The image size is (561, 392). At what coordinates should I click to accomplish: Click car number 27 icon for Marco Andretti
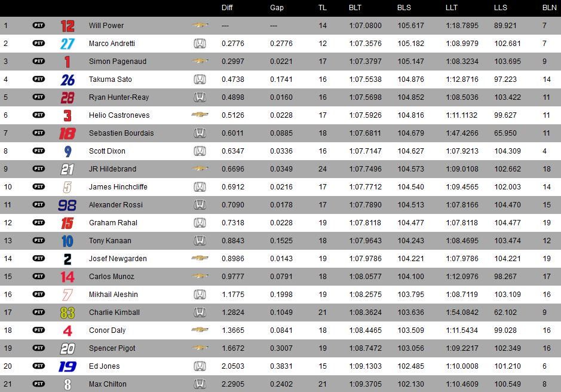pyautogui.click(x=68, y=44)
